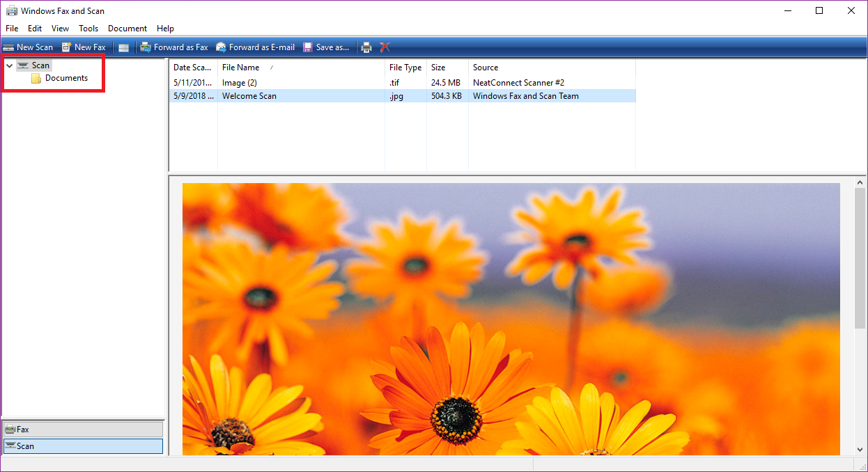Sort by the File Type column header
Viewport: 868px width, 472px height.
coord(405,68)
